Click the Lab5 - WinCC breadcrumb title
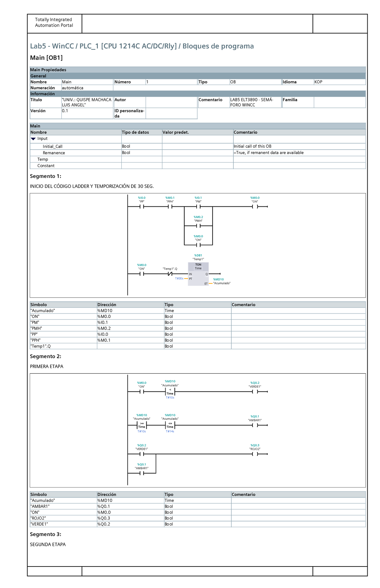This screenshot has height=588, width=380. coord(142,46)
